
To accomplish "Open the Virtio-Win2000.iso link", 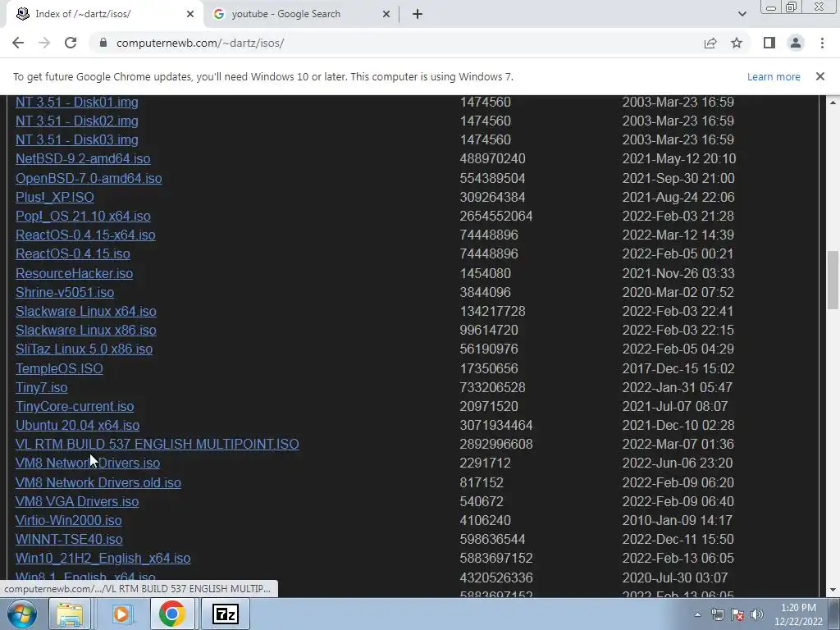I will [x=69, y=520].
